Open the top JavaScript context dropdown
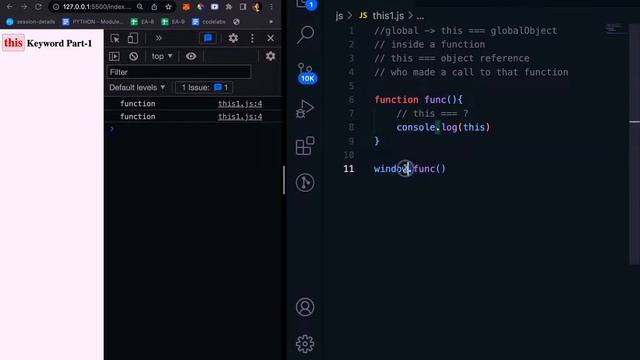Screen dimensions: 640x360 (x=162, y=56)
